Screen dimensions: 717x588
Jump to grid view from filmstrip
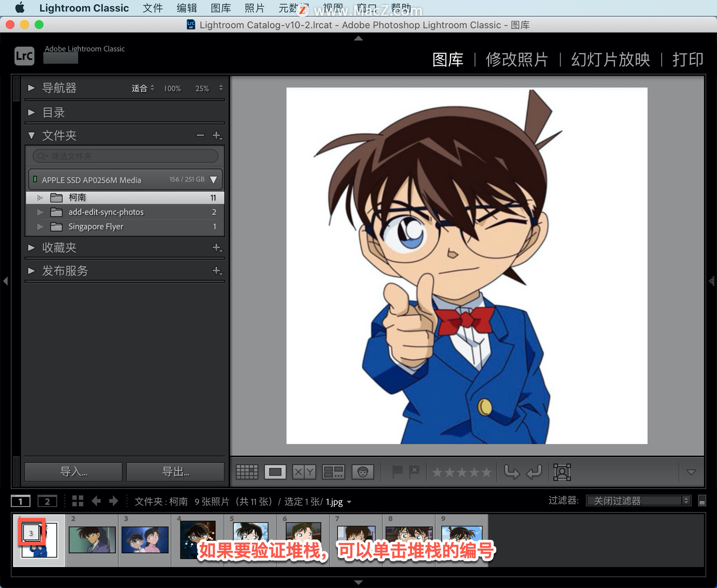tap(78, 501)
